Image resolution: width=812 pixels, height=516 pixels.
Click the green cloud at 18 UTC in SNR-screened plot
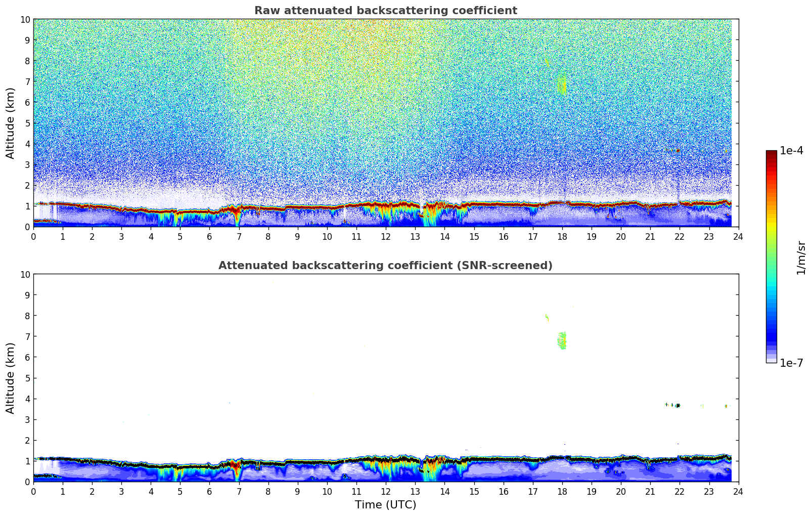tap(562, 340)
